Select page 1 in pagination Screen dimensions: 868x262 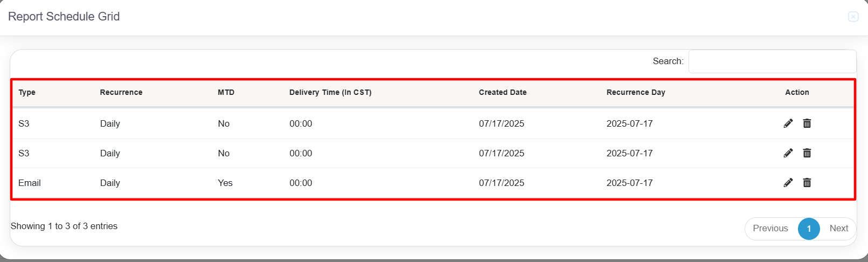point(809,229)
